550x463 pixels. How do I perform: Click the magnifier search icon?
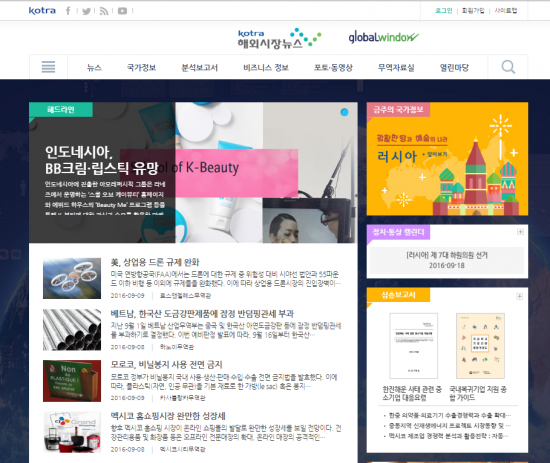tap(508, 67)
